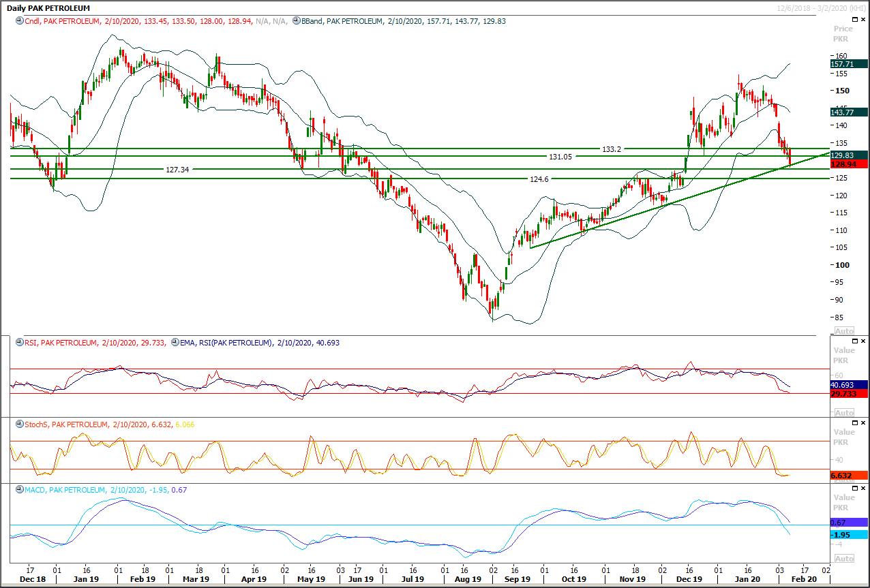Select the 127.34 support line label
This screenshot has width=870, height=588.
coord(177,169)
